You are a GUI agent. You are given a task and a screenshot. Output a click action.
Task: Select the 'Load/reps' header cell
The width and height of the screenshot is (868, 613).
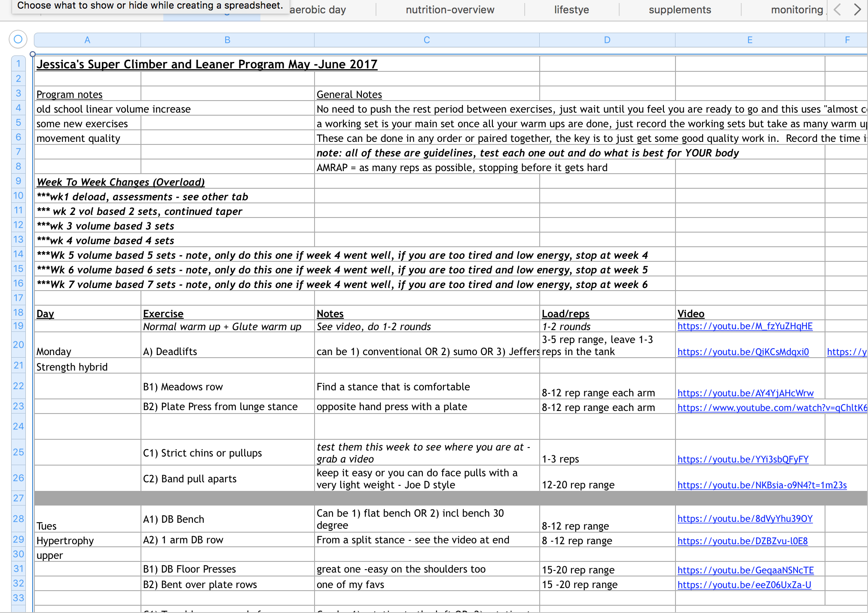point(607,313)
